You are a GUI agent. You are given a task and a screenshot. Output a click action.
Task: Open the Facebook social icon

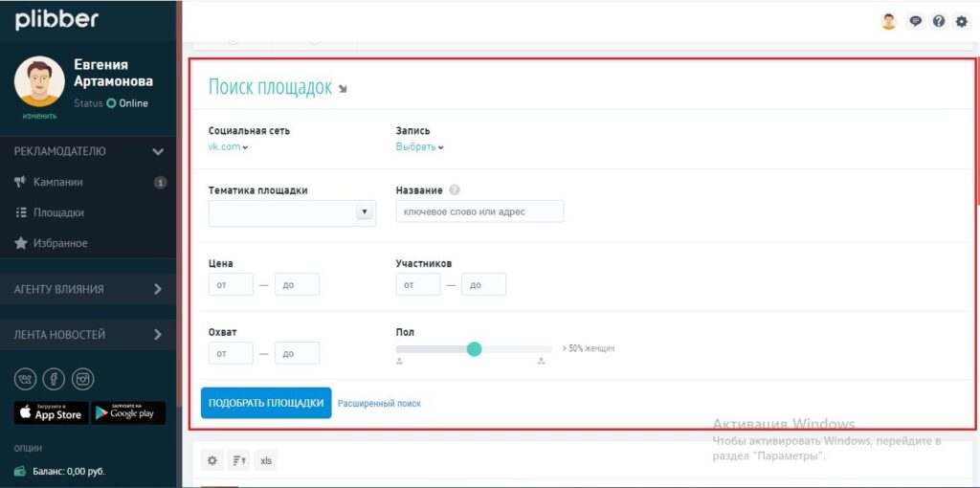tap(54, 379)
